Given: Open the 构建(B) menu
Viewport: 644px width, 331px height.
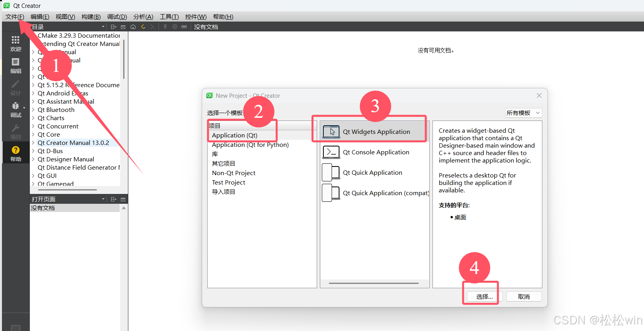Looking at the screenshot, I should point(91,16).
